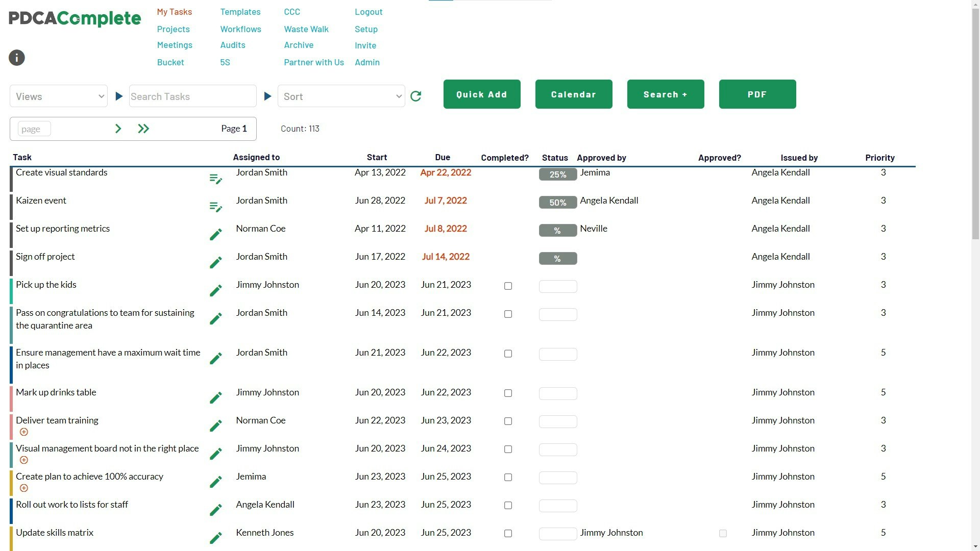Screen dimensions: 980x551
Task: Click the 25% status progress bar
Action: 557,174
